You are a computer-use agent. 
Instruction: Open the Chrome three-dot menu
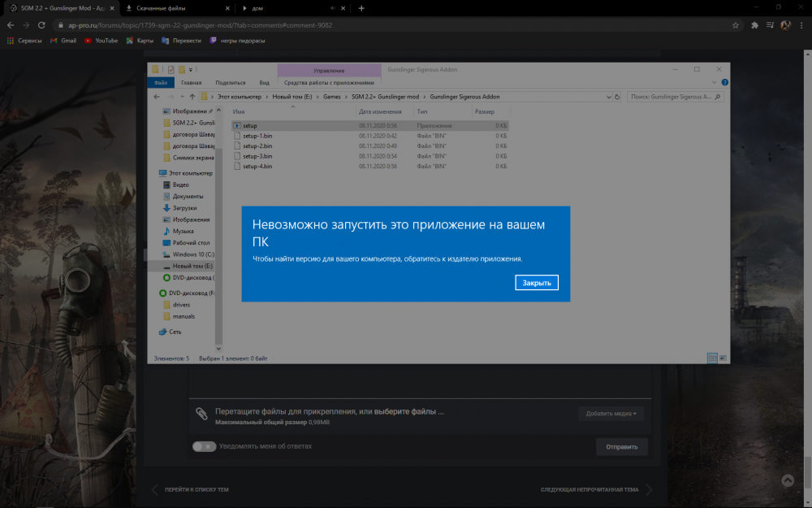click(802, 25)
